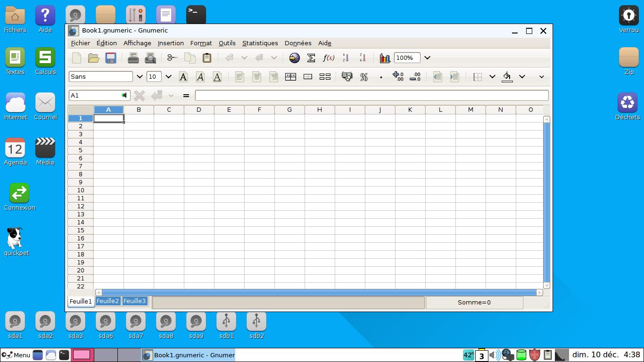Viewport: 644px width, 362px height.
Task: Insert a hyperlink with the globe icon
Action: 294,58
